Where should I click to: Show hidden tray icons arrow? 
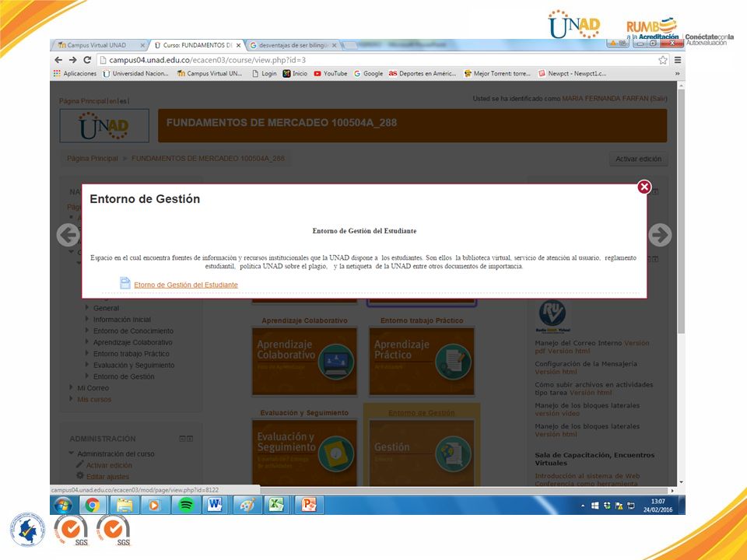coord(583,506)
